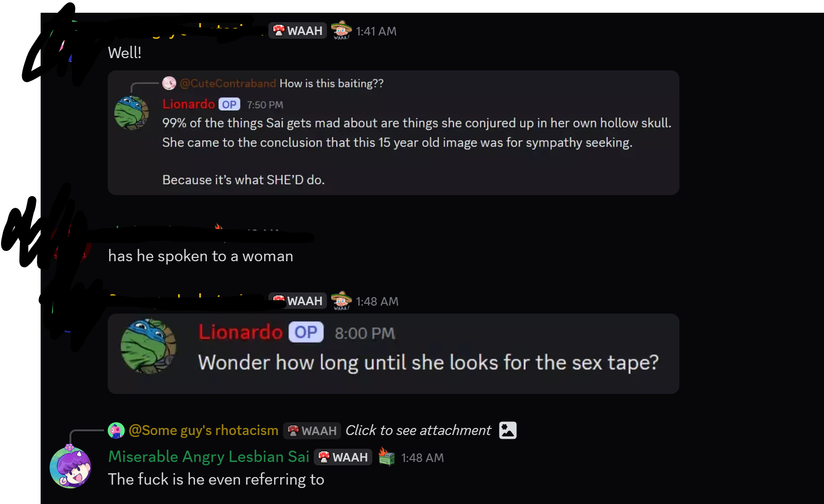Jump to replied message from @Some guy's rhotacism
Screen dimensions: 824x504
[204, 430]
